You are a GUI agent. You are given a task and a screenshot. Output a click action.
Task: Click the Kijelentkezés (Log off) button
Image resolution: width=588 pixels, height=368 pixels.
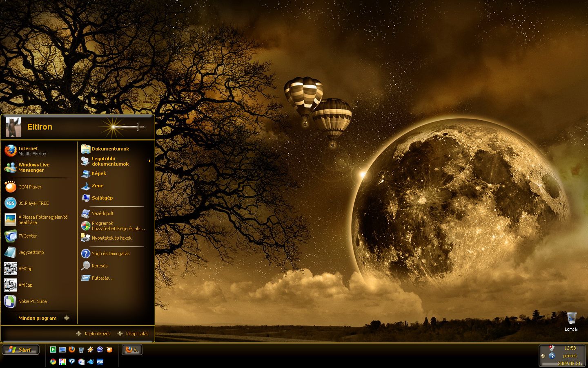coord(94,334)
